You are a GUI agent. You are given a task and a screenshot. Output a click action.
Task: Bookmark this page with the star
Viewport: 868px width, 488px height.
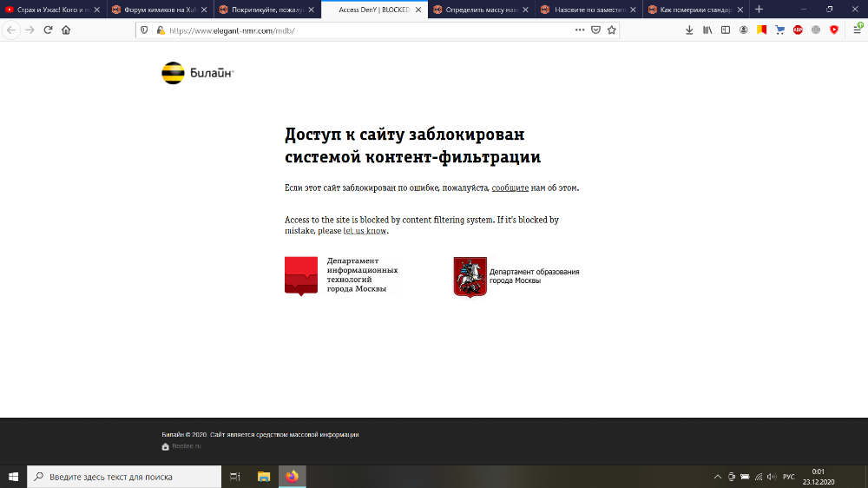pos(612,30)
